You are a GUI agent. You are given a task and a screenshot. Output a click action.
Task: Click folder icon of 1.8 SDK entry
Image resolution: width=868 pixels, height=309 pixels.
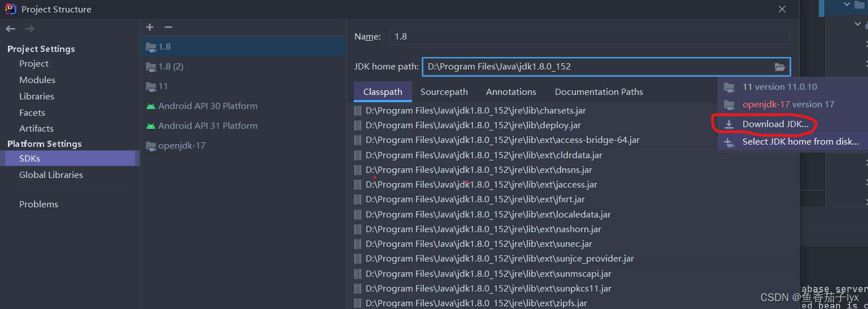coord(151,47)
